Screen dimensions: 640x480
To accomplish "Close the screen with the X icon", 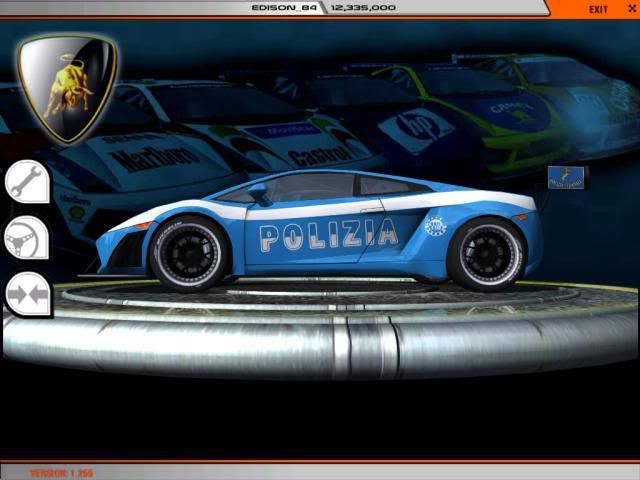I will 632,9.
